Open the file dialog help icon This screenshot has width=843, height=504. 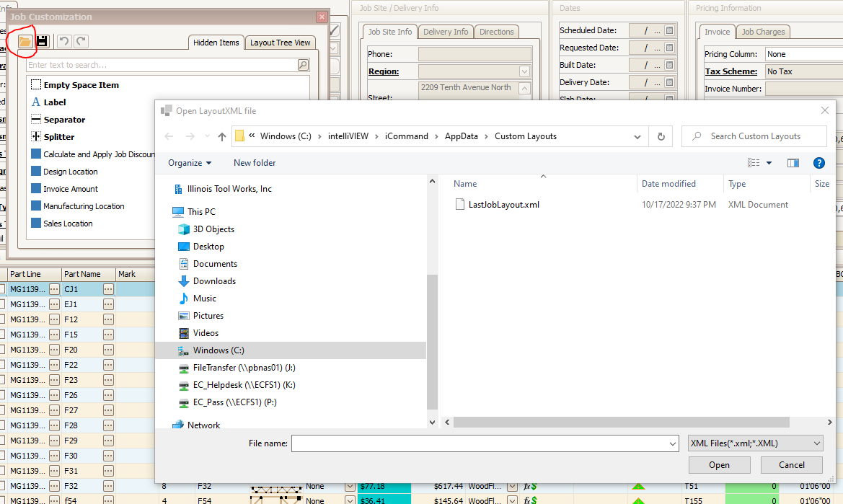pos(818,163)
